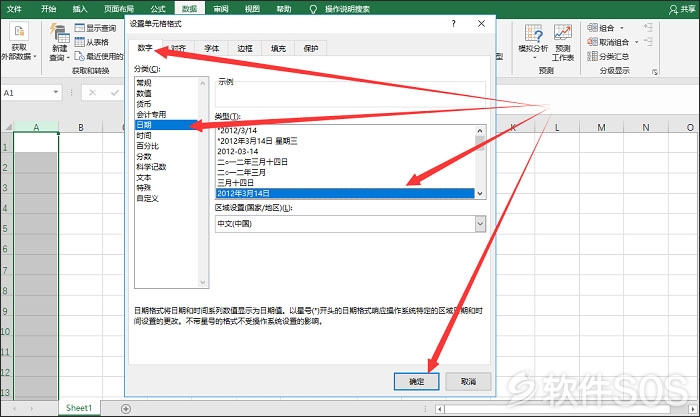This screenshot has width=700, height=417.
Task: Close the Format Cells dialog
Action: pyautogui.click(x=481, y=24)
